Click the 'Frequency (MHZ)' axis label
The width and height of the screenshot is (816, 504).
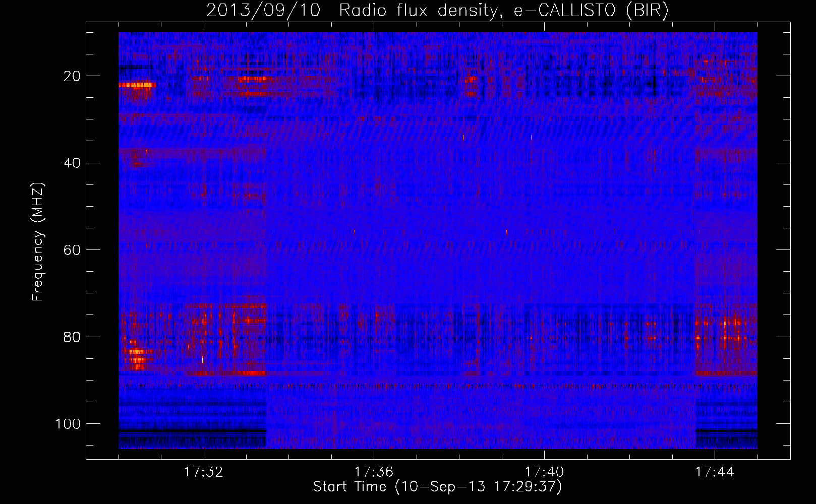click(x=38, y=242)
